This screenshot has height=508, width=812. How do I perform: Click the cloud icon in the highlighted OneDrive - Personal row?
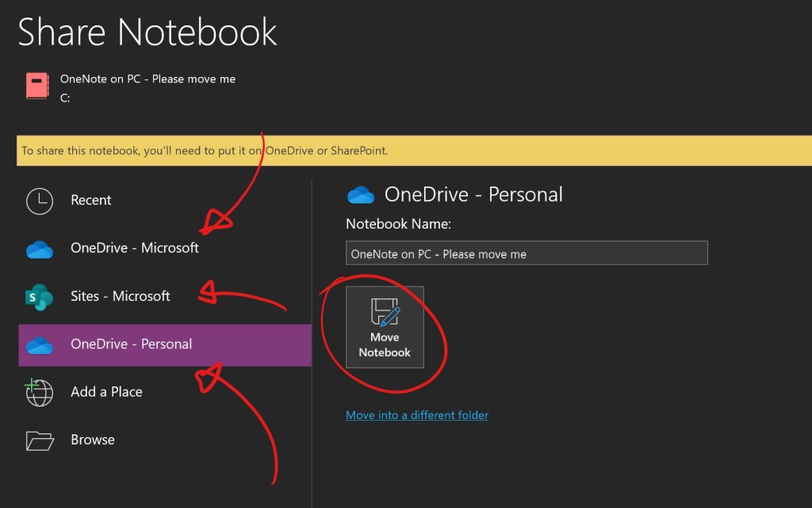[40, 345]
